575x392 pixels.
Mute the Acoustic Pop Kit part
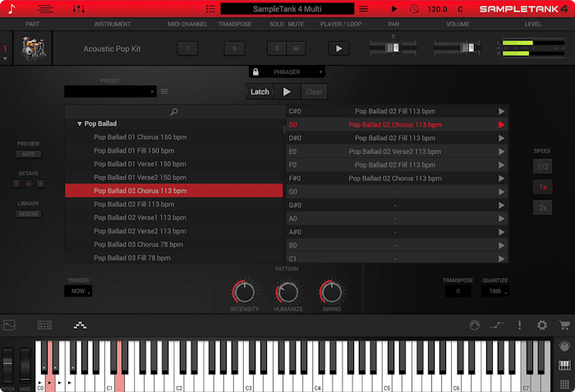(296, 48)
